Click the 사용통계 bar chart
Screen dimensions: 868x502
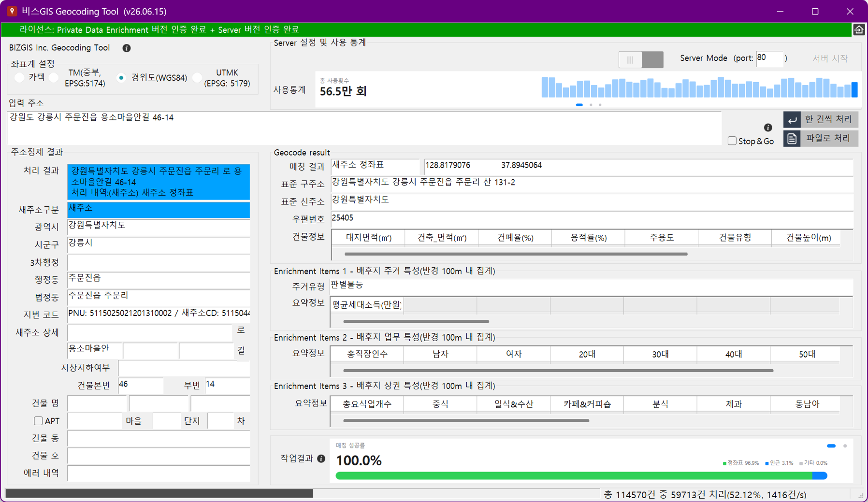(x=699, y=87)
